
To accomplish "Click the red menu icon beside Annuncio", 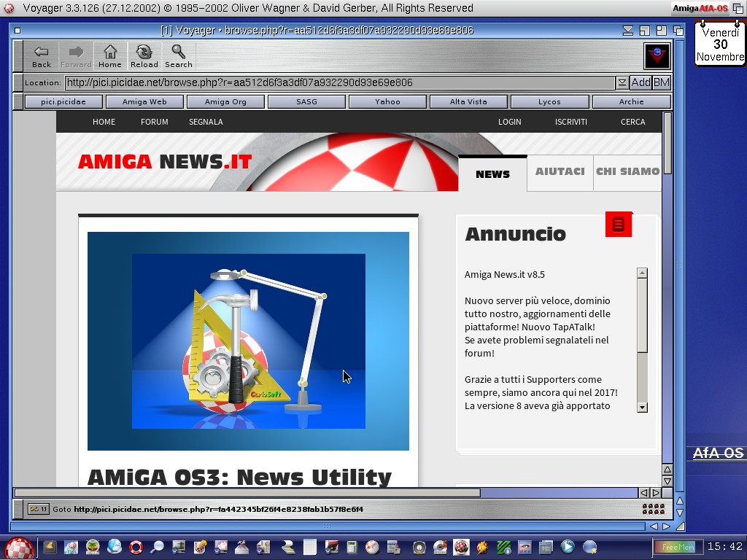I will click(618, 225).
